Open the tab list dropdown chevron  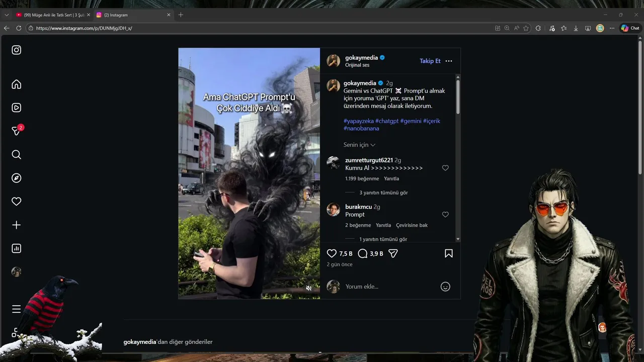pos(7,15)
